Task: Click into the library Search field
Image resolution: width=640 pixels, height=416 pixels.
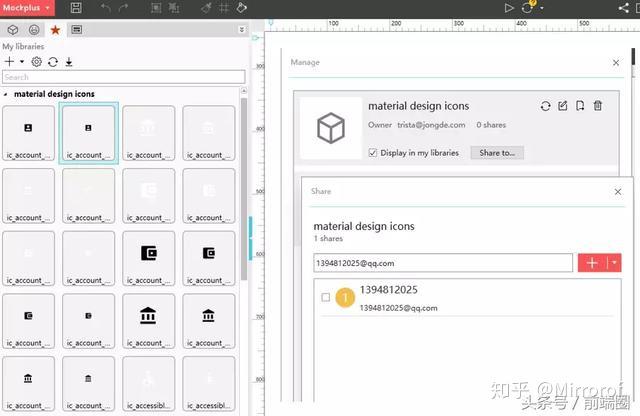Action: tap(124, 77)
